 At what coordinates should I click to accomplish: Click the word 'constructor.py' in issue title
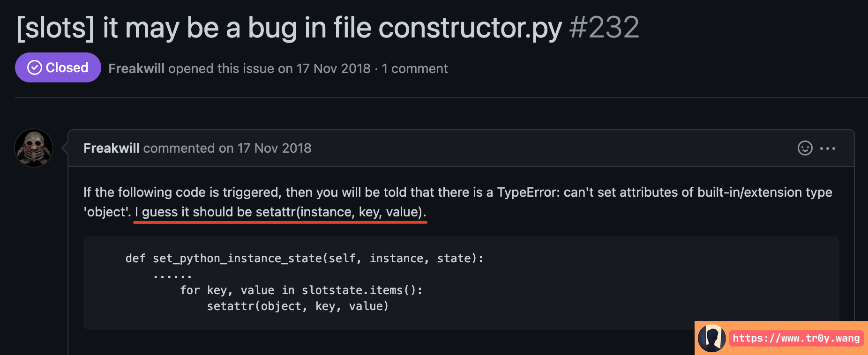pos(470,27)
